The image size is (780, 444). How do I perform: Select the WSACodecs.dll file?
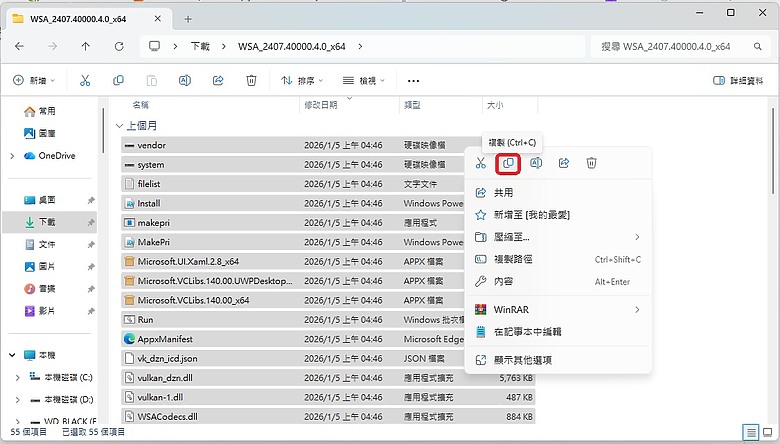tap(168, 417)
